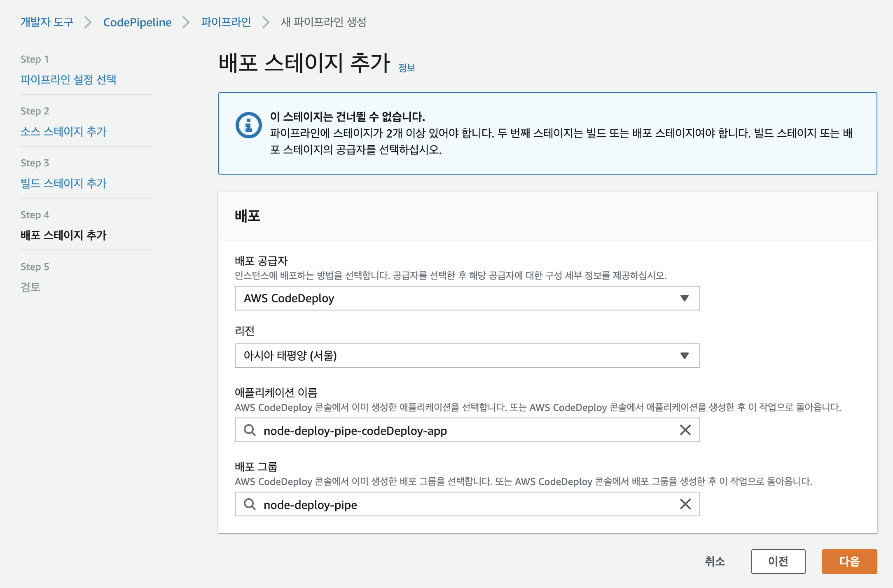This screenshot has height=588, width=893.
Task: Select the current step 배포 스테이지 추가
Action: pos(63,235)
